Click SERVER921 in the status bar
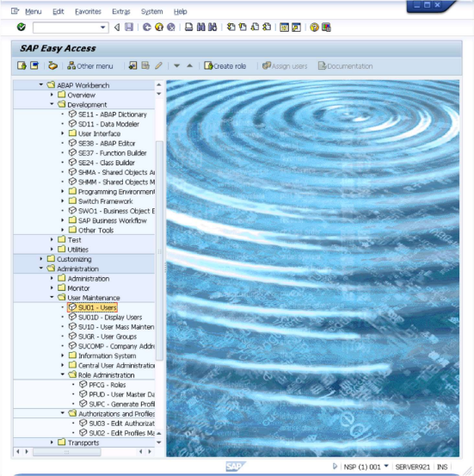Image resolution: width=474 pixels, height=476 pixels. click(413, 467)
